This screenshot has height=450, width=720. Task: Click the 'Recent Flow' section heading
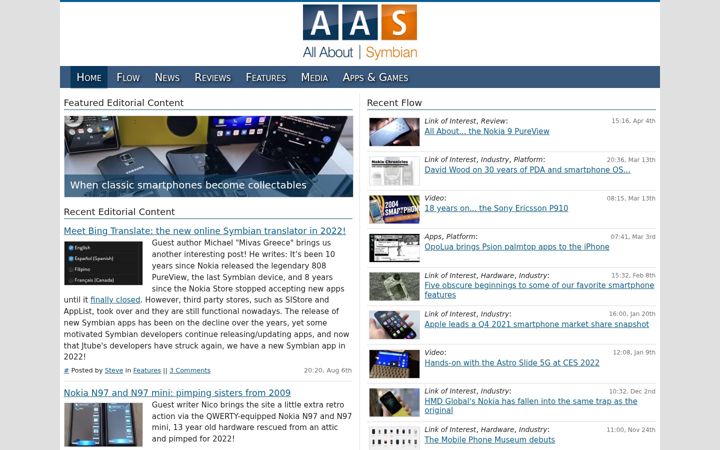point(394,103)
